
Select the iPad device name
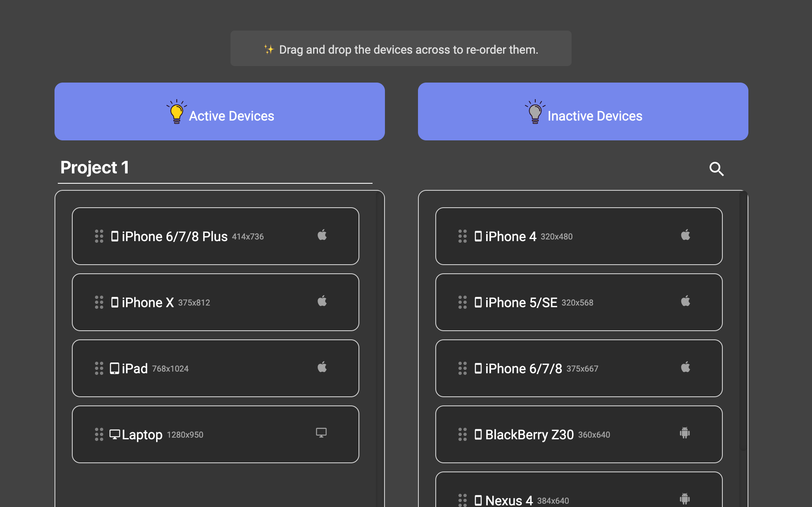[x=135, y=369]
